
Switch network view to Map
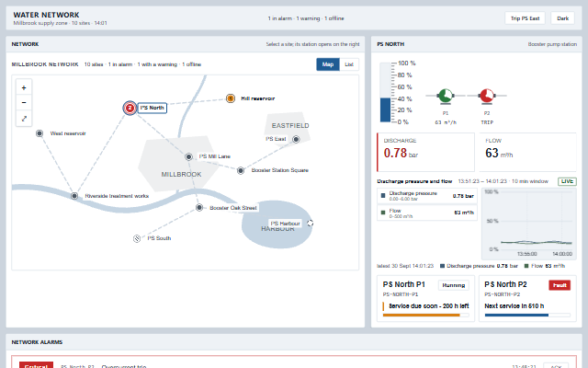click(x=328, y=64)
